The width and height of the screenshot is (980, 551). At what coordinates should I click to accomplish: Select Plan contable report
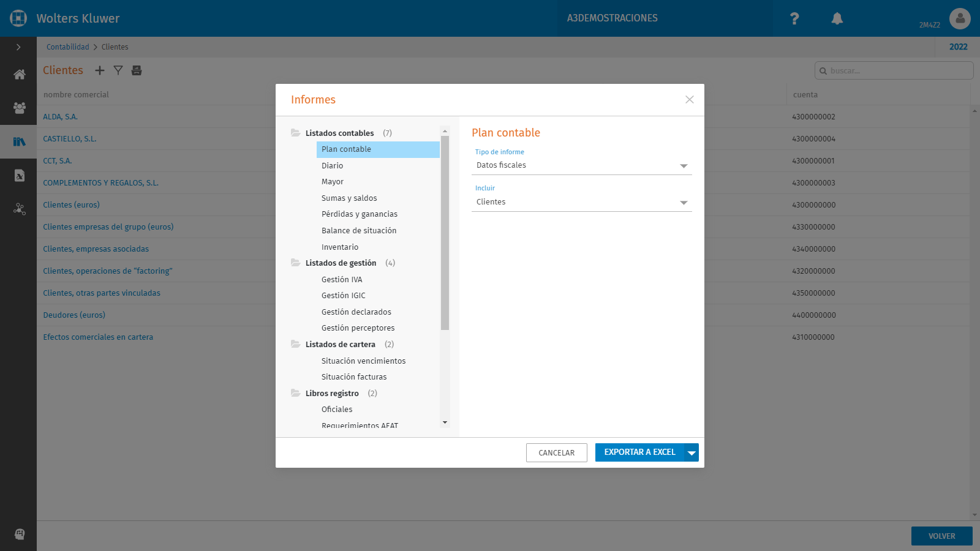coord(378,149)
